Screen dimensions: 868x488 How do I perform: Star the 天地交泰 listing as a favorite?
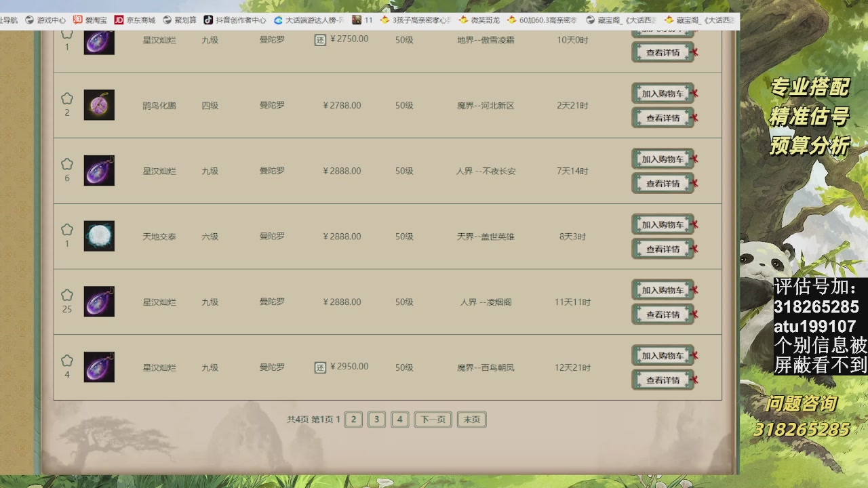point(67,230)
